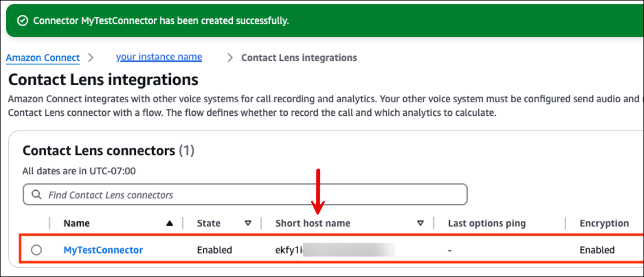The width and height of the screenshot is (644, 277).
Task: Click the breadcrumb chevron after Amazon Connect
Action: point(91,58)
